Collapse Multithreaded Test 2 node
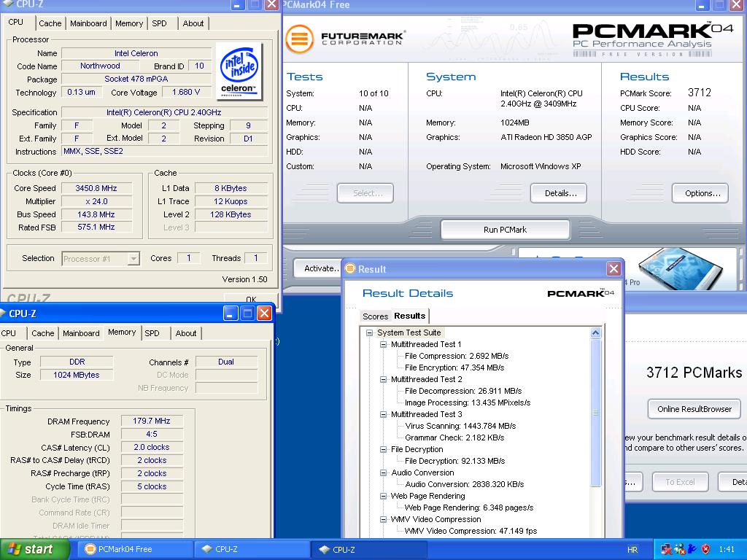Screen dimensions: 747x560 tap(383, 379)
